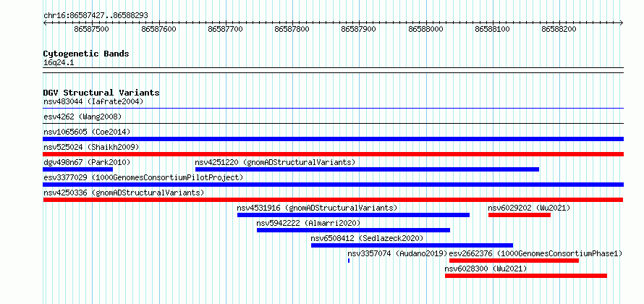Click the ruler's right arrowhead
Screen dimensions: 644x304
pyautogui.click(x=622, y=22)
